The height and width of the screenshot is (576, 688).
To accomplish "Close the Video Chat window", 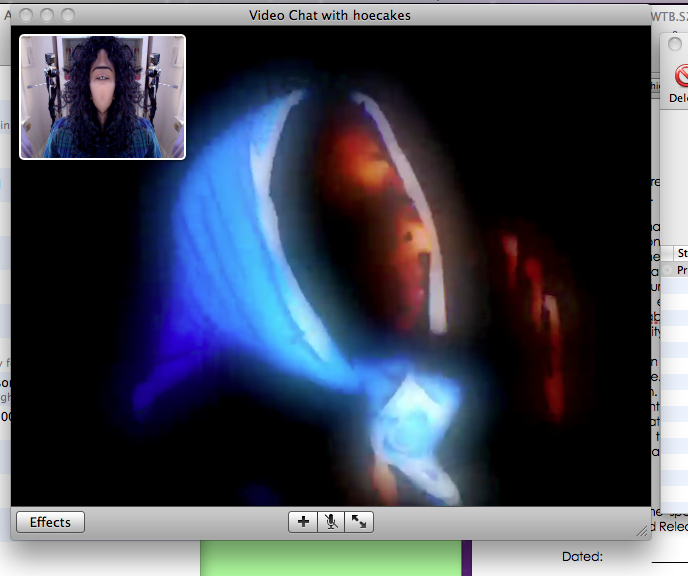I will click(25, 15).
